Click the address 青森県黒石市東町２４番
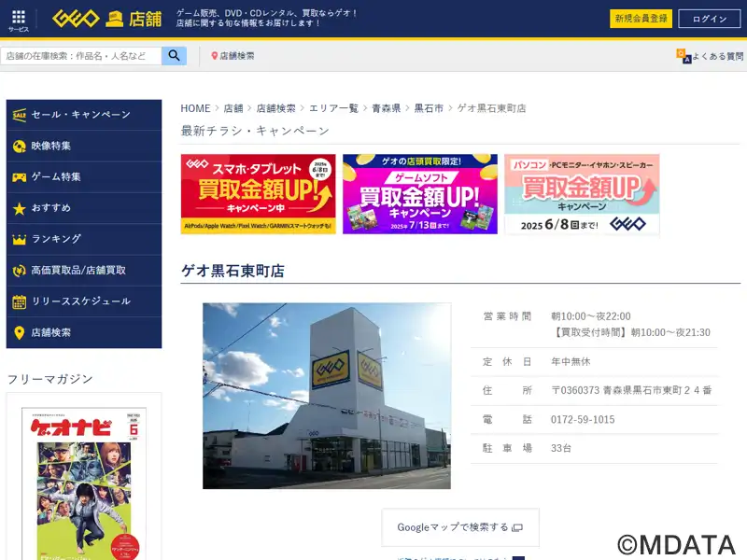747x560 pixels. click(657, 390)
